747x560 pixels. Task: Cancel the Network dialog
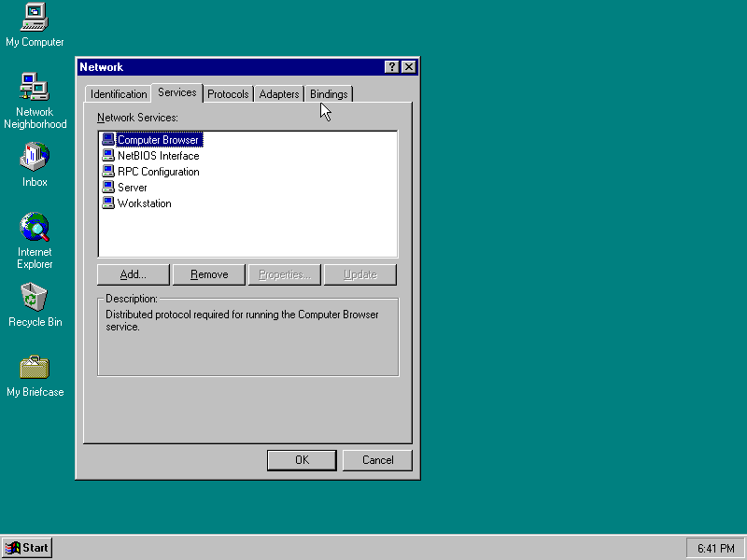pos(377,460)
